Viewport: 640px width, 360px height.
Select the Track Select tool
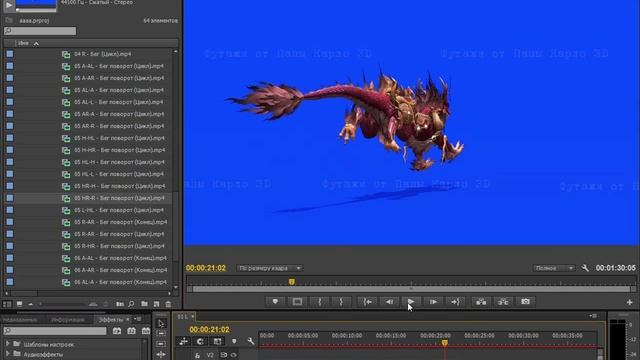(x=161, y=334)
